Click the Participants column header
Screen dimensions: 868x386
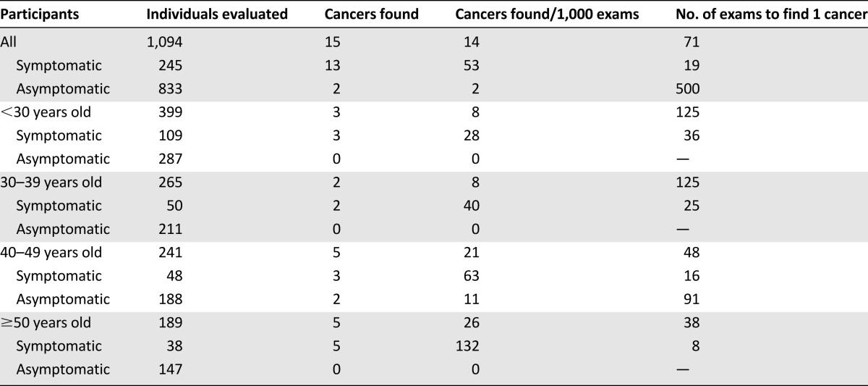(41, 14)
